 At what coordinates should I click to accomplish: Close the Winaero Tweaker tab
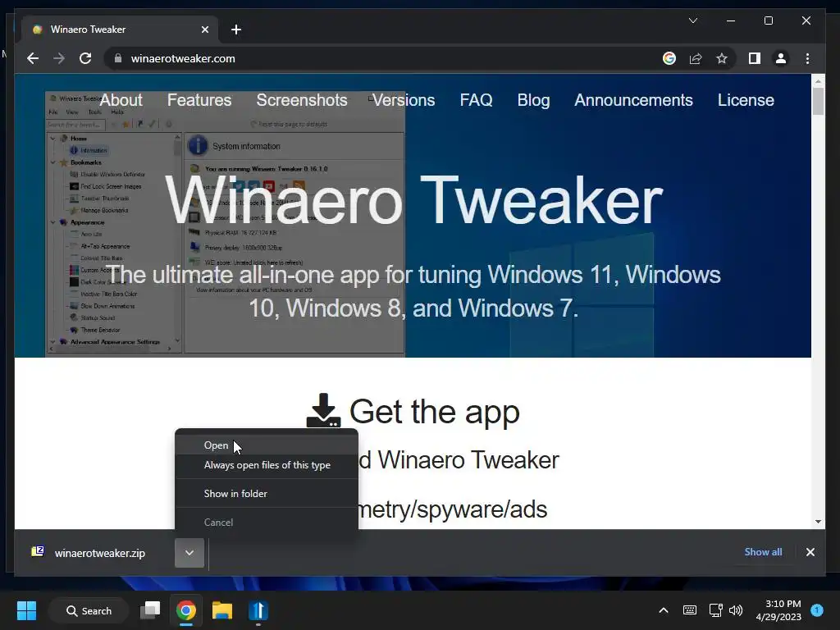tap(204, 30)
